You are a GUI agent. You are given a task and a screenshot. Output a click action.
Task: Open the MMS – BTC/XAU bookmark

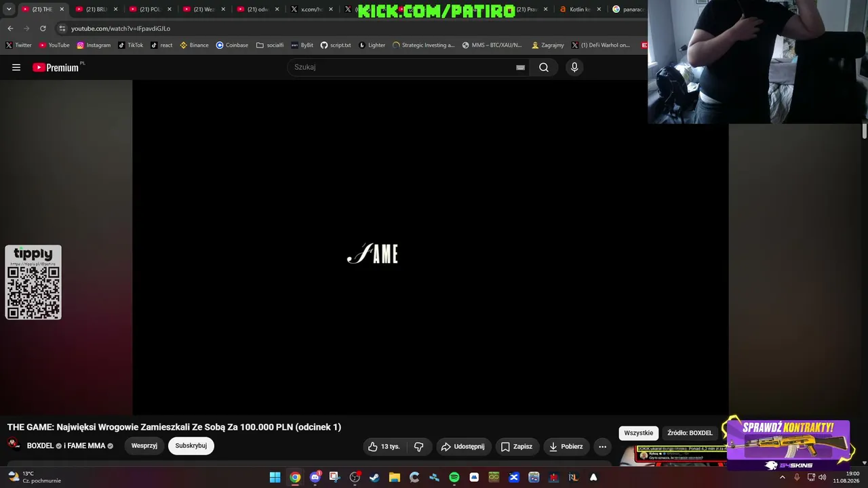(492, 45)
